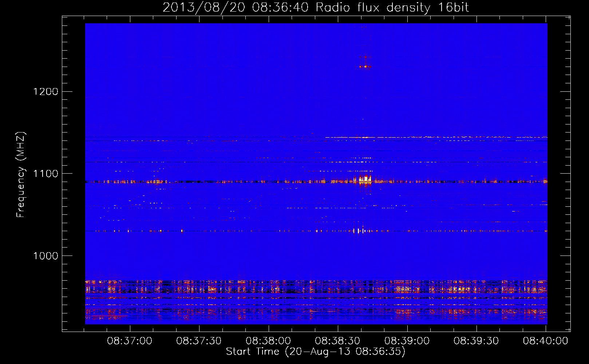
Task: Select the 1000 frequency tick label
Action: click(46, 256)
